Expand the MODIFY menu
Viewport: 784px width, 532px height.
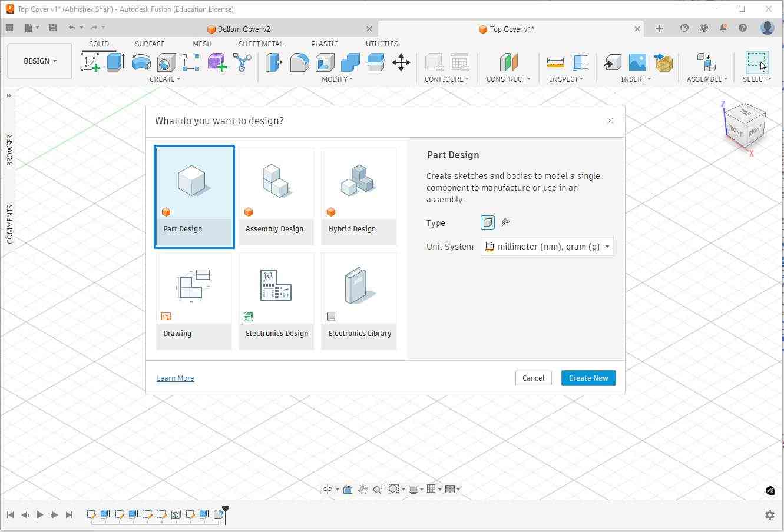(x=338, y=79)
